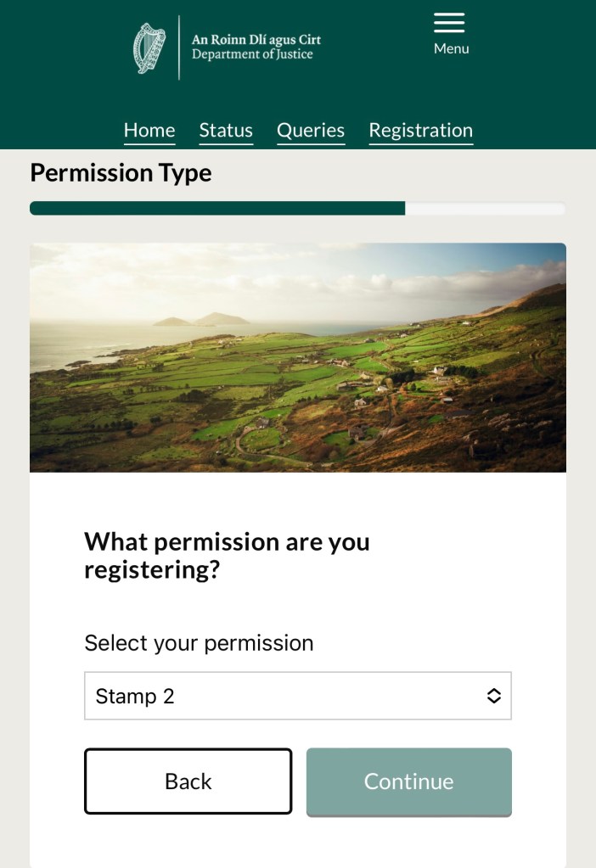Open the Queries tab

coord(311,131)
